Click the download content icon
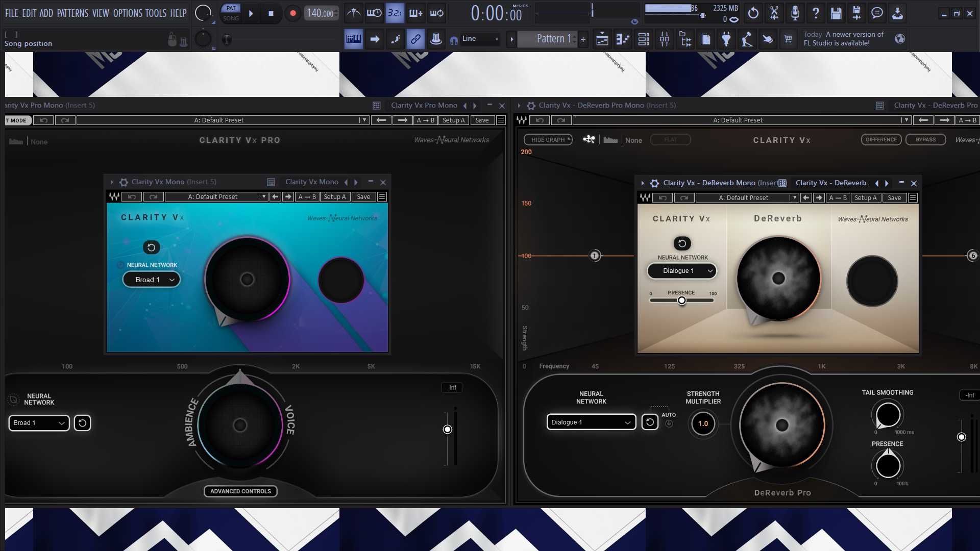The width and height of the screenshot is (980, 551). click(897, 13)
